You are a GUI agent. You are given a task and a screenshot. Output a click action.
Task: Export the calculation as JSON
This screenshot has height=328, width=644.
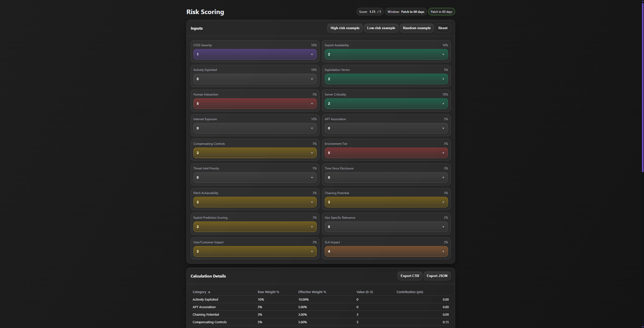tap(437, 276)
